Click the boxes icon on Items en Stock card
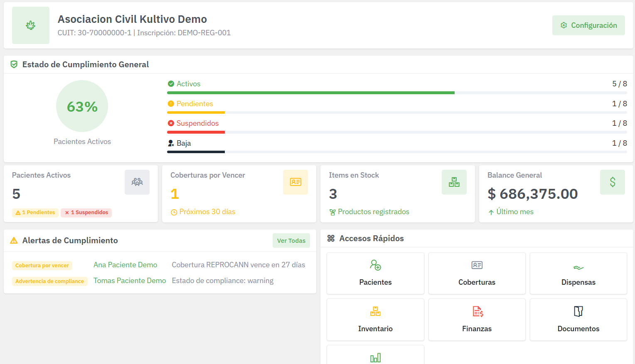The height and width of the screenshot is (364, 635). coord(454,182)
